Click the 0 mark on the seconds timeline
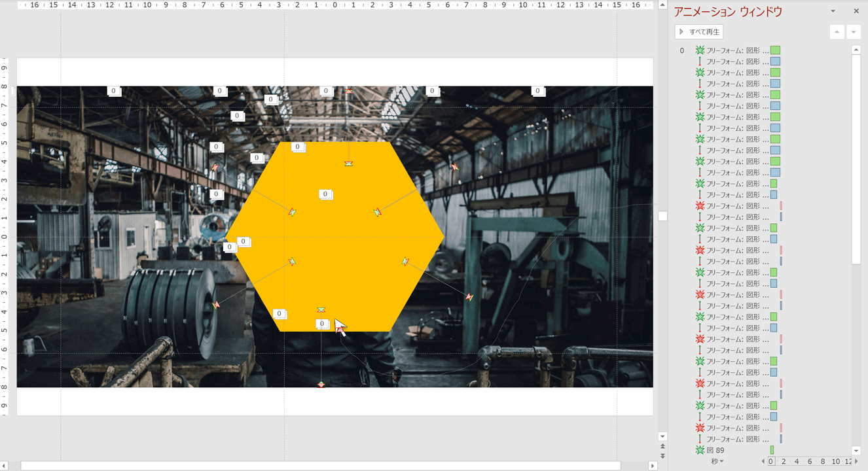Screen dimensions: 868x471 pyautogui.click(x=771, y=461)
